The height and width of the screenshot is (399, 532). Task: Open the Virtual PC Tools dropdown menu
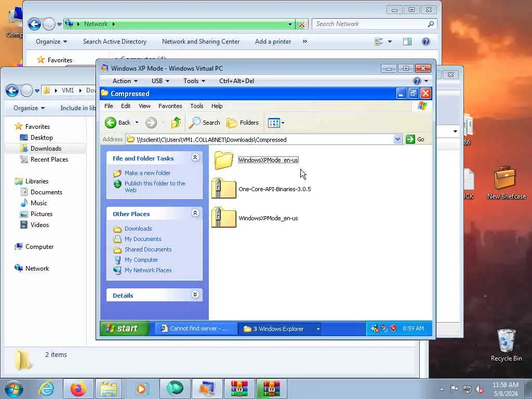[194, 81]
